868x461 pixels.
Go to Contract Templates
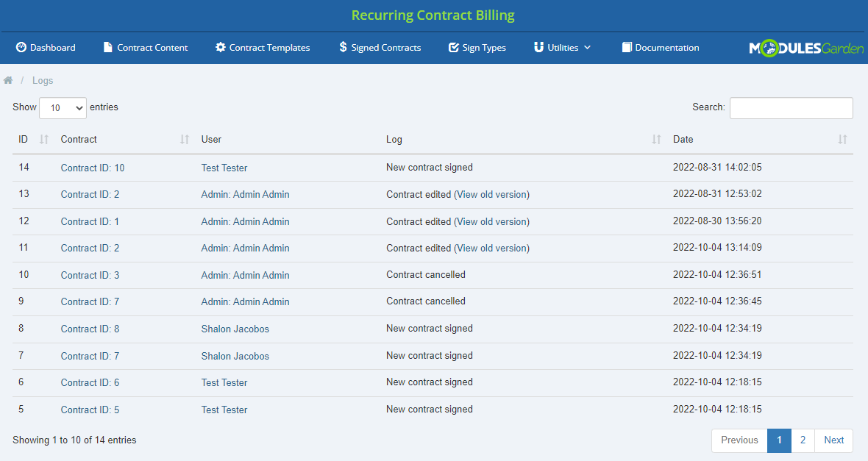click(263, 48)
